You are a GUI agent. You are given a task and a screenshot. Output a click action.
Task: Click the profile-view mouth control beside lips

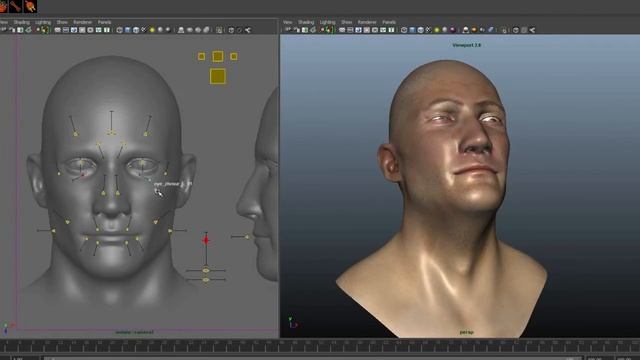[247, 237]
